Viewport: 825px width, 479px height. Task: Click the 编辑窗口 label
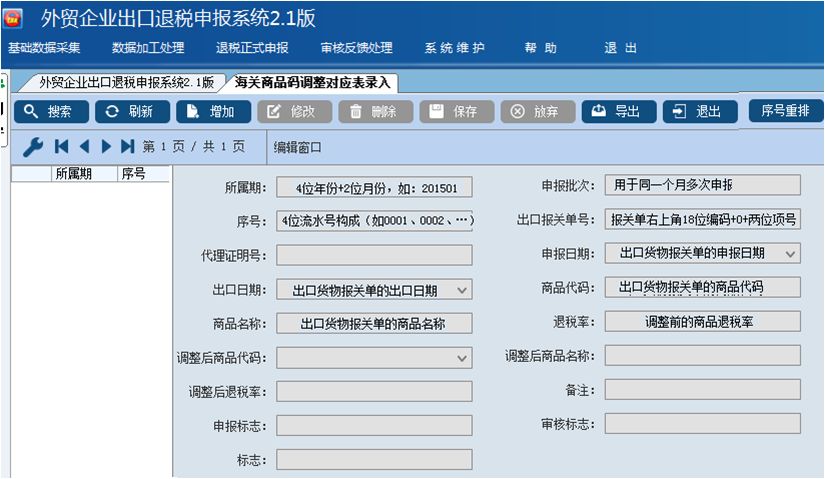[297, 147]
